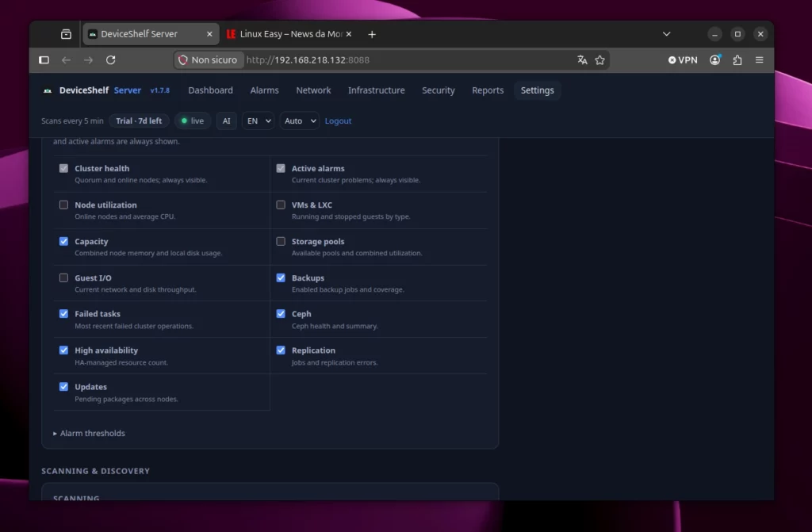Open a new tab with plus icon

372,34
